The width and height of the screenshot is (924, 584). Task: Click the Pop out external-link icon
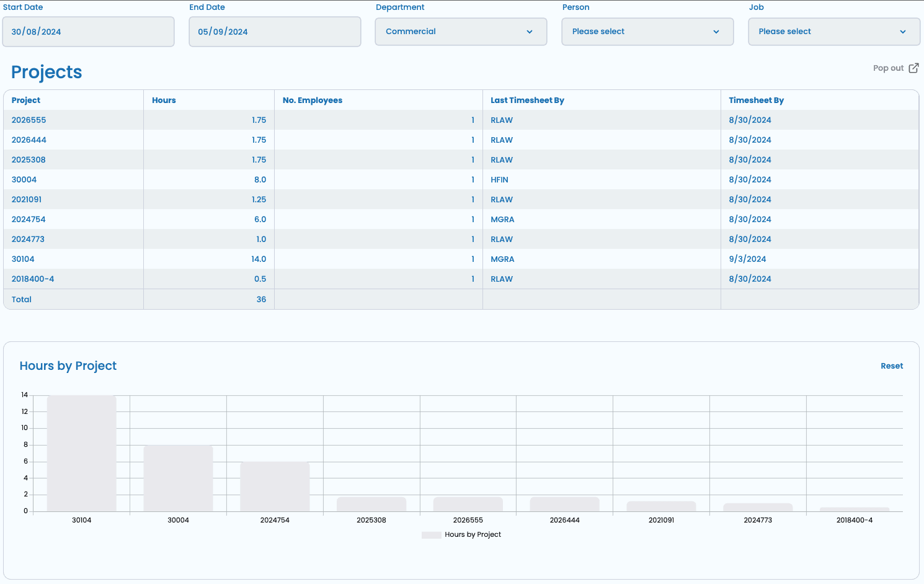pyautogui.click(x=914, y=68)
